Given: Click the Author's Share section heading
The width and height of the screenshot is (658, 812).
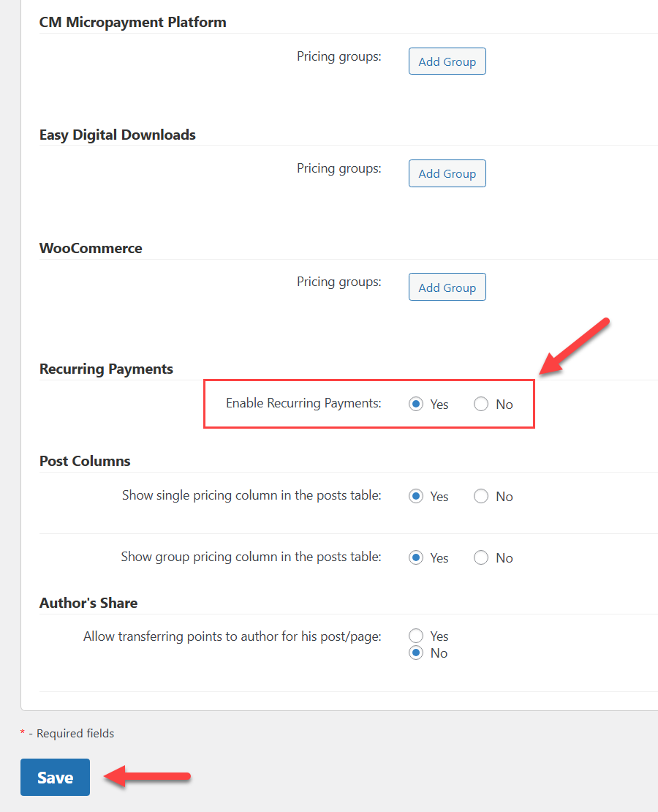Looking at the screenshot, I should coord(88,603).
